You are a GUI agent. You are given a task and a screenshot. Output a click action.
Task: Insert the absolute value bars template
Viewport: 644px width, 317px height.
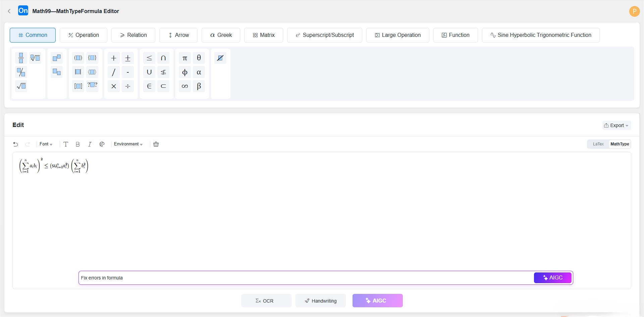tap(78, 72)
